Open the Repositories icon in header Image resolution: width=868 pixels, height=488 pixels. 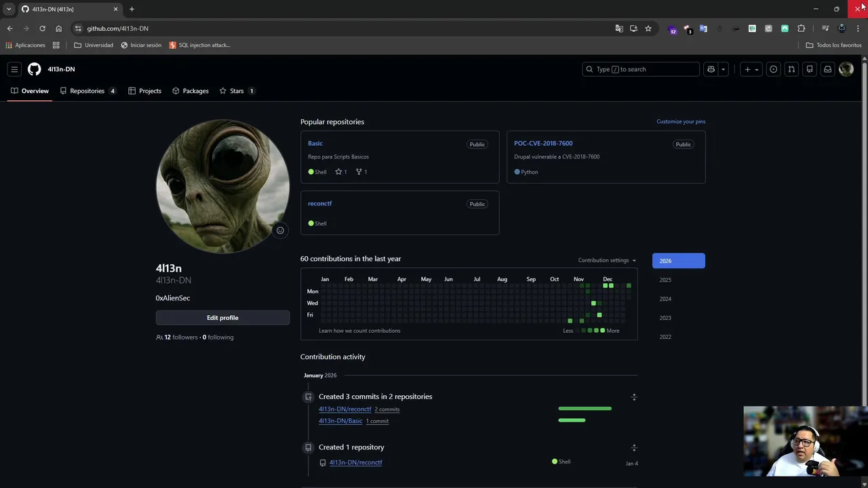(810, 69)
